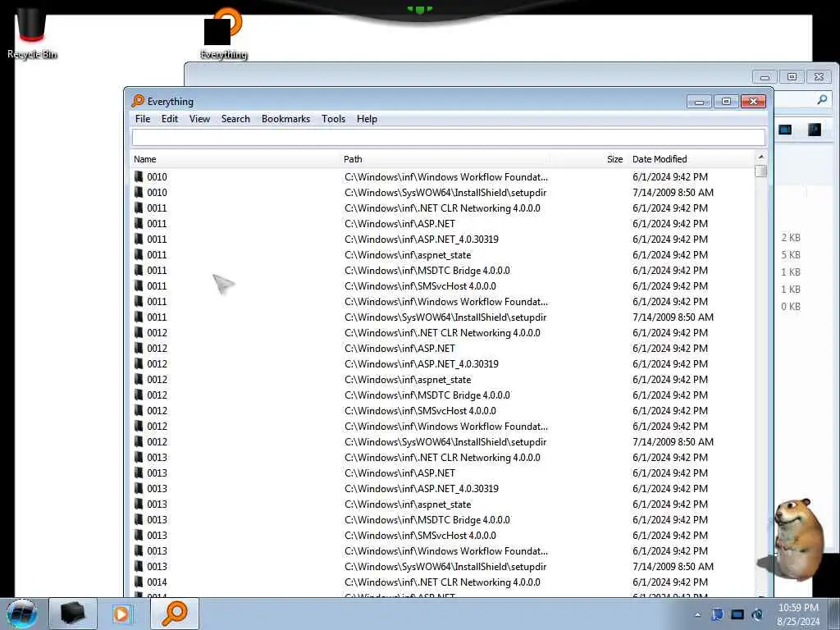Click the Start button orb
The height and width of the screenshot is (630, 840).
pyautogui.click(x=22, y=614)
